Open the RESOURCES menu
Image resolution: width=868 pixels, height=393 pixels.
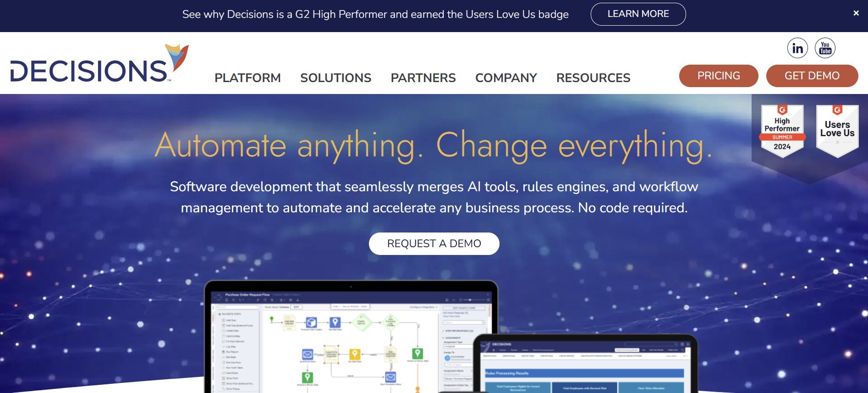tap(593, 78)
